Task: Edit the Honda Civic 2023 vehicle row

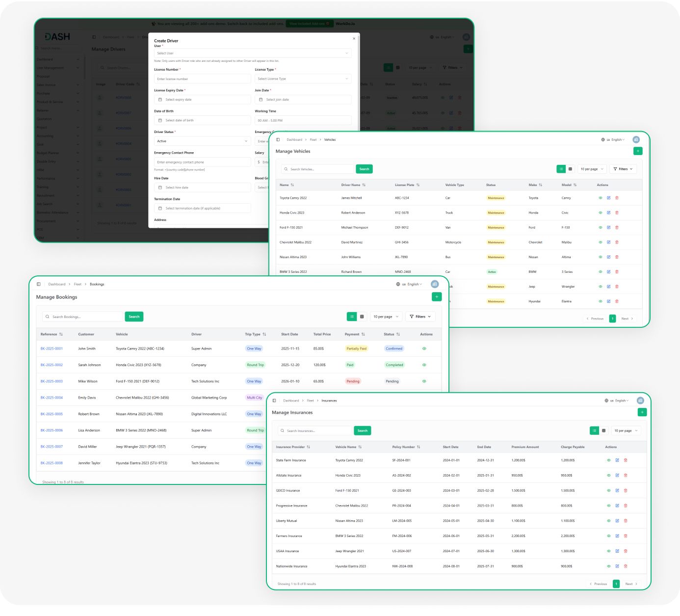Action: click(x=608, y=213)
